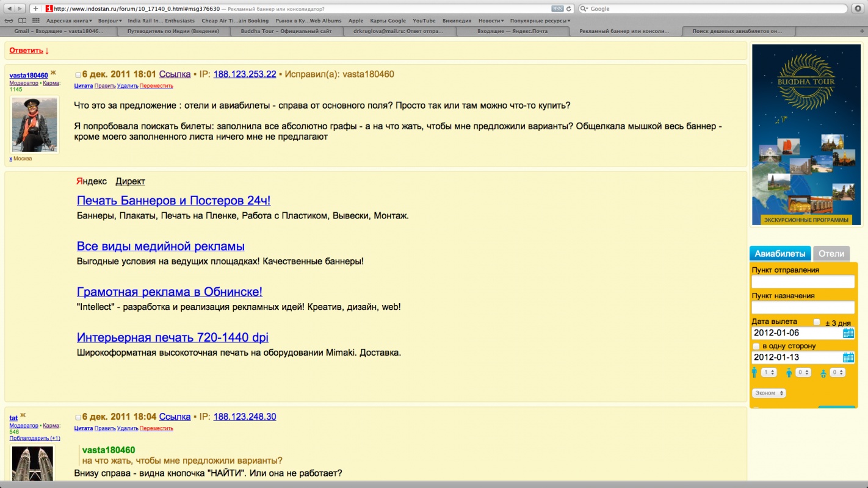Click the Пункт отправления input field
The height and width of the screenshot is (488, 868).
(x=803, y=281)
